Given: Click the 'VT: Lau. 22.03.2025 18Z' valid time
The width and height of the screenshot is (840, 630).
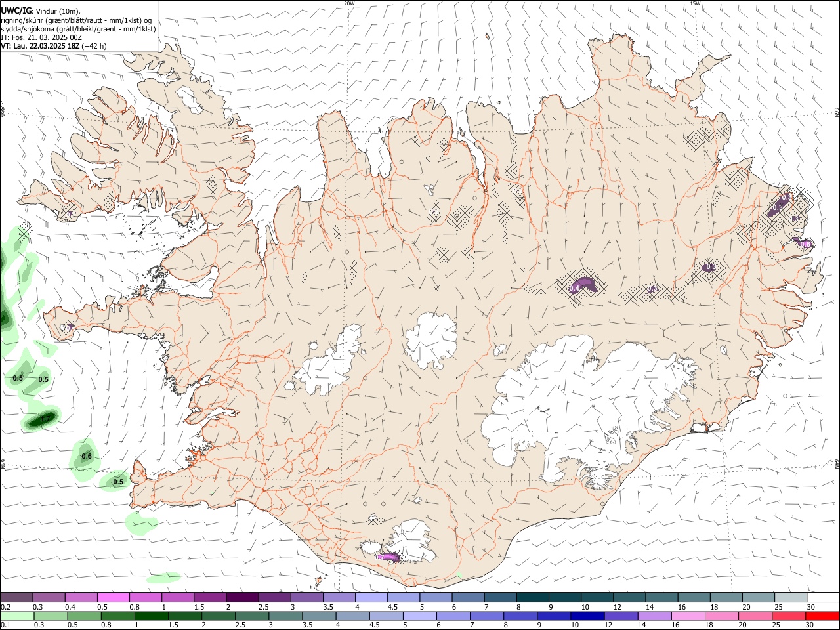Looking at the screenshot, I should tap(40, 46).
